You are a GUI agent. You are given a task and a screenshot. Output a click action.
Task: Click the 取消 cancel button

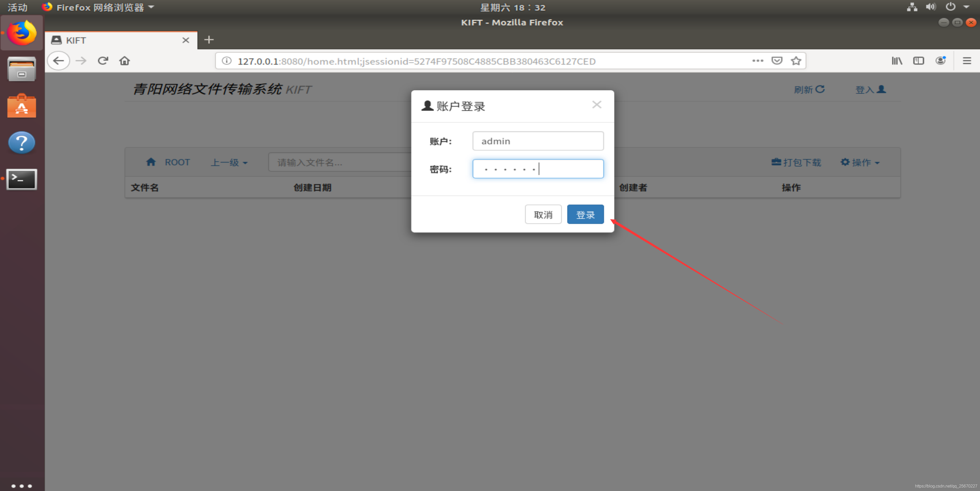[543, 215]
